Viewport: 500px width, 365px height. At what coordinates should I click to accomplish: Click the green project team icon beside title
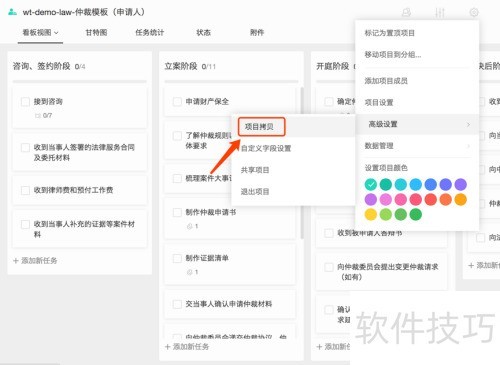pos(12,12)
